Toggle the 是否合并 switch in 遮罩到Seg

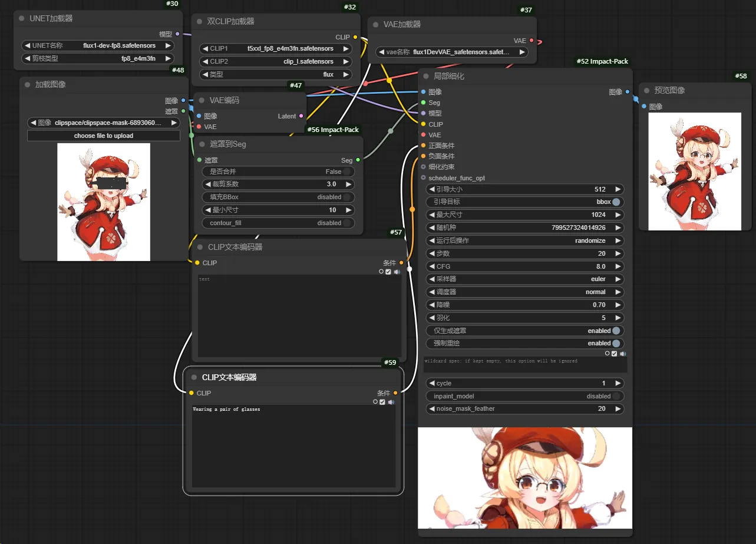tap(348, 172)
